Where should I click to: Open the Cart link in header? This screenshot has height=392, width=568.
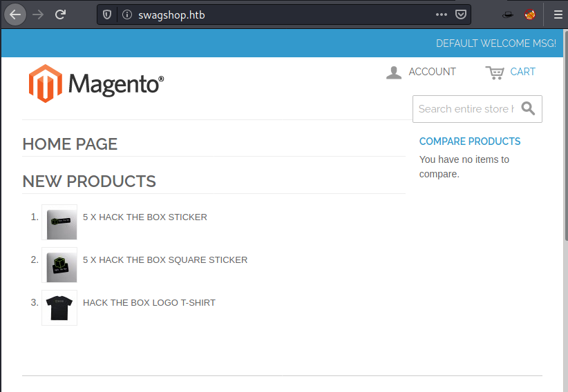click(511, 72)
